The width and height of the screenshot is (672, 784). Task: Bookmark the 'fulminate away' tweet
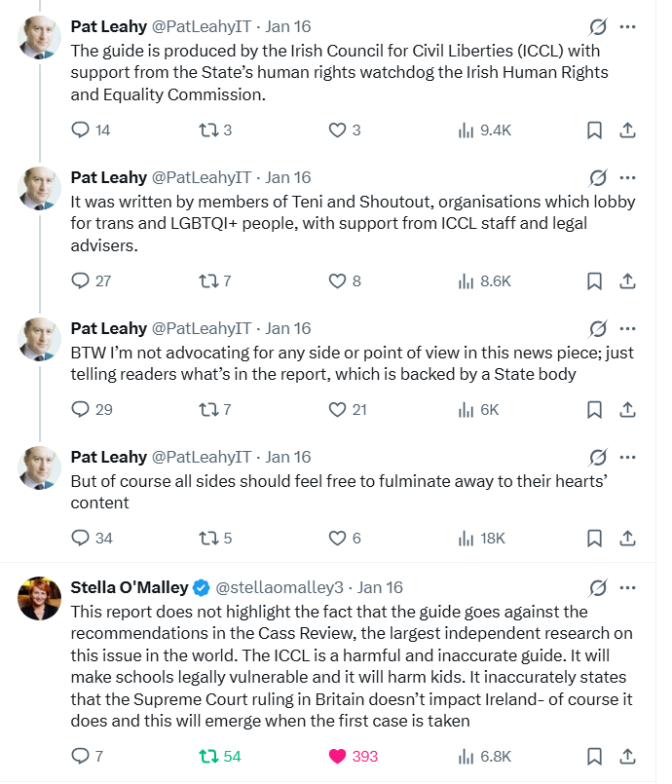[594, 538]
